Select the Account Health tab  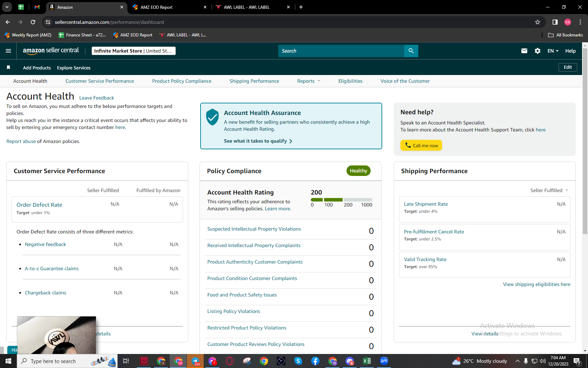[30, 81]
